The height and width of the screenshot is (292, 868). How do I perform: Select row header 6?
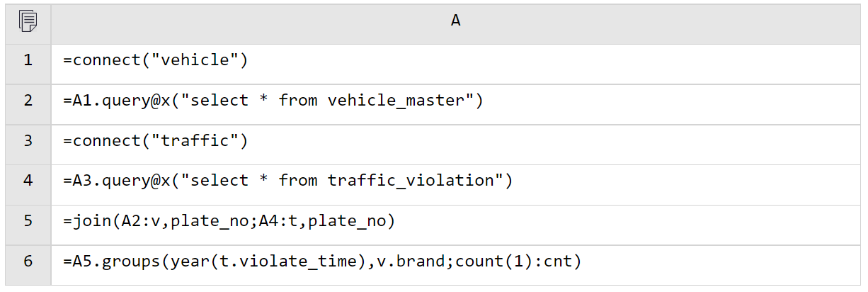pyautogui.click(x=28, y=262)
